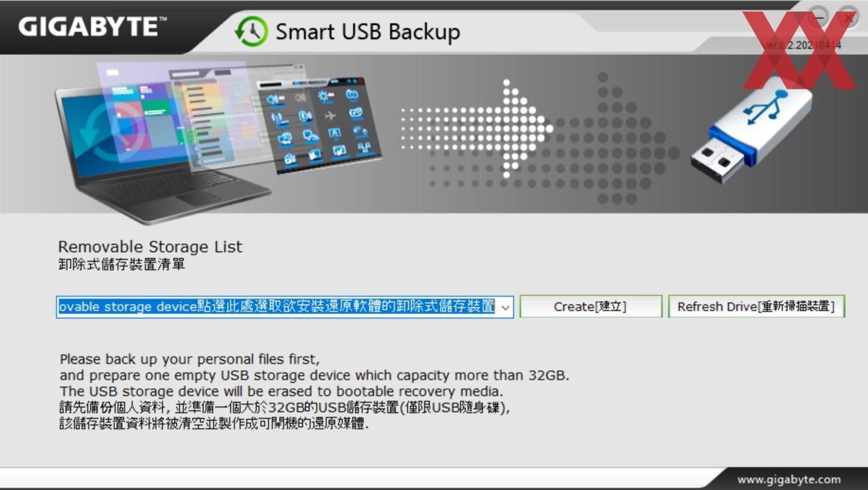Select the highlighted removable storage device combo box
868x490 pixels.
click(285, 307)
